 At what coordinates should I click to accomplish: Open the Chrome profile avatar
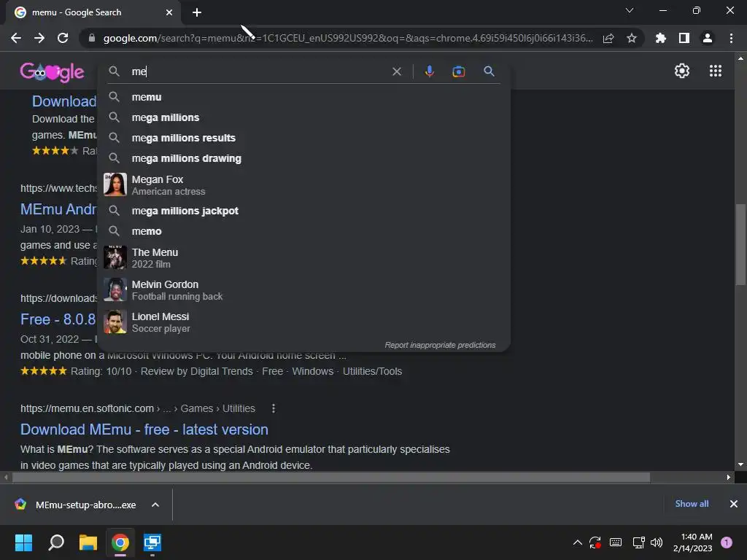[708, 38]
